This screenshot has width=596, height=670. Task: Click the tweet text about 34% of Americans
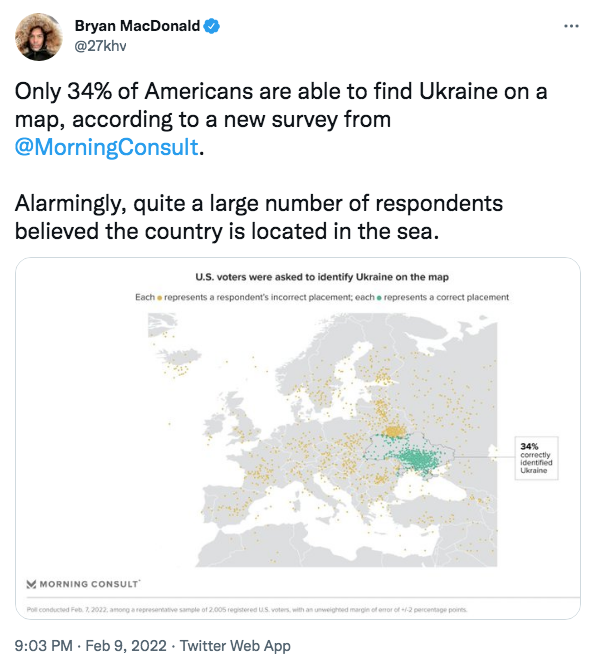pyautogui.click(x=281, y=119)
